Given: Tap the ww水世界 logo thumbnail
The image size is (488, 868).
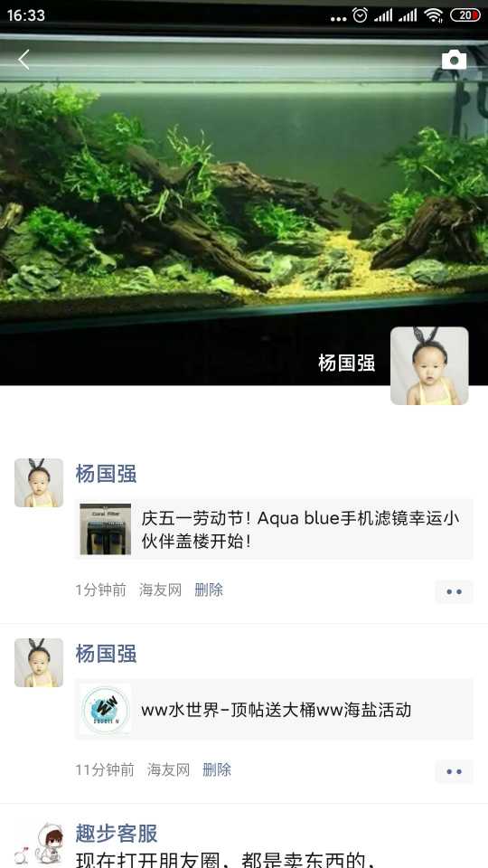Looking at the screenshot, I should [105, 709].
